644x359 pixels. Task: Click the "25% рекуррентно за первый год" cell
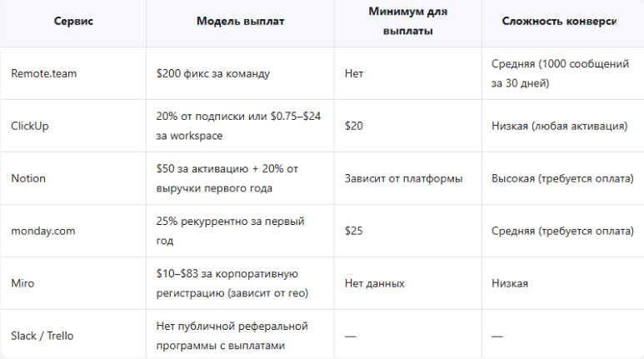231,231
